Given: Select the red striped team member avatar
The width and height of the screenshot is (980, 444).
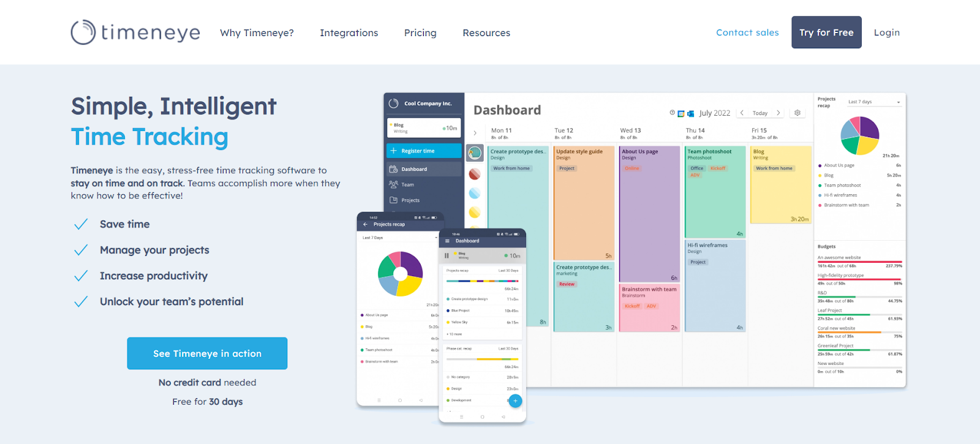Looking at the screenshot, I should 475,174.
